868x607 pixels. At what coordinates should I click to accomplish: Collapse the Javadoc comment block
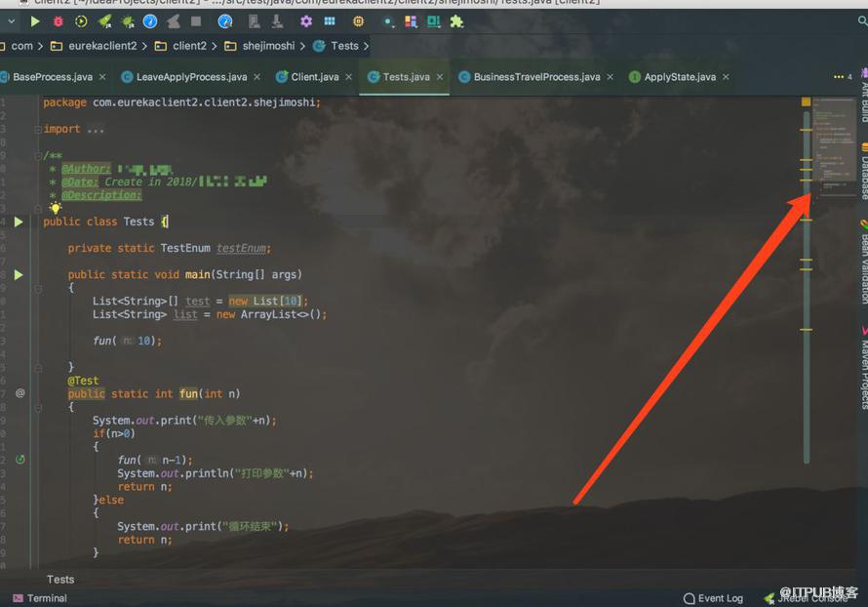coord(38,155)
